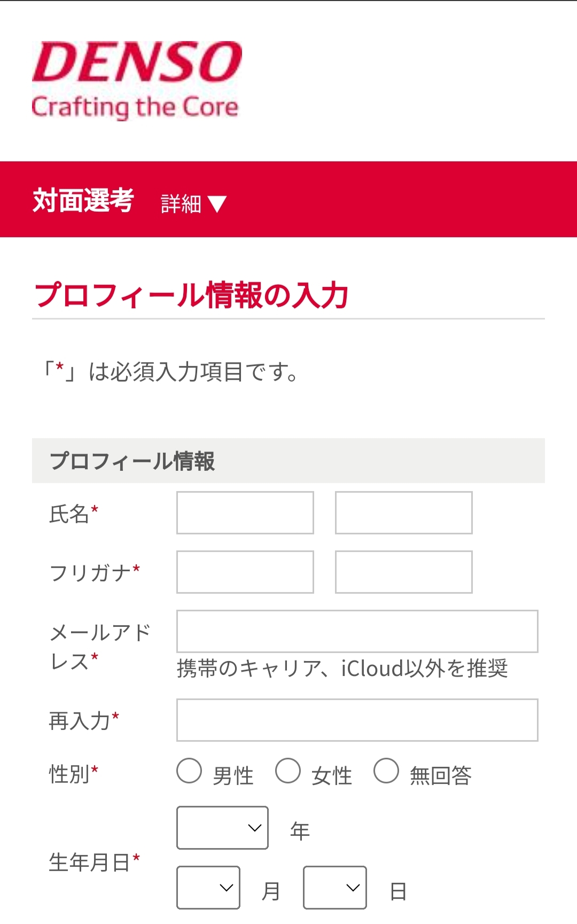
Task: Click the 対面選考 header title
Action: pos(83,201)
